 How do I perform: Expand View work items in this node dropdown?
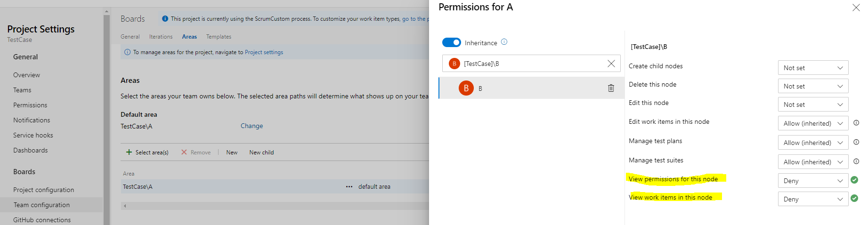click(812, 199)
